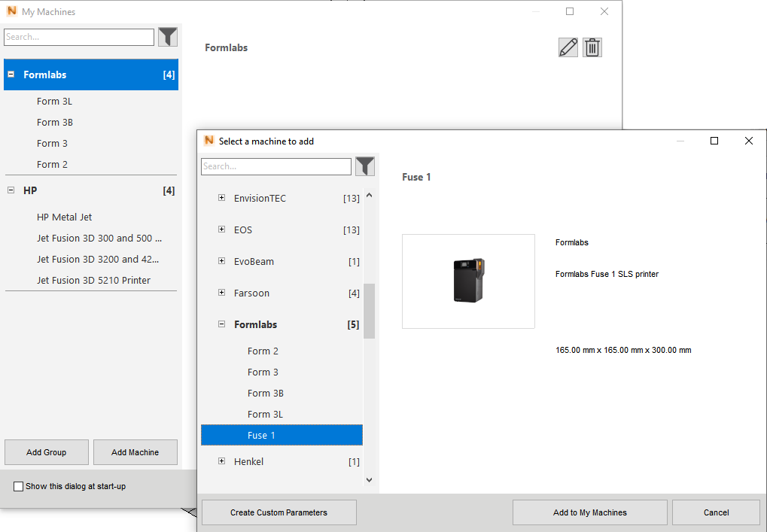The height and width of the screenshot is (532, 767).
Task: Click the scroll down arrow in machine list
Action: [370, 479]
